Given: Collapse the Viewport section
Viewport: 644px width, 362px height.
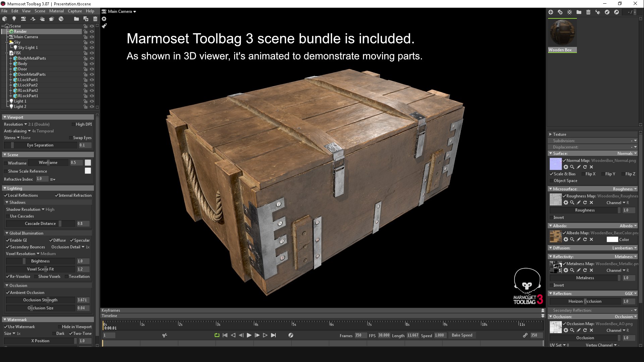Looking at the screenshot, I should coord(5,117).
